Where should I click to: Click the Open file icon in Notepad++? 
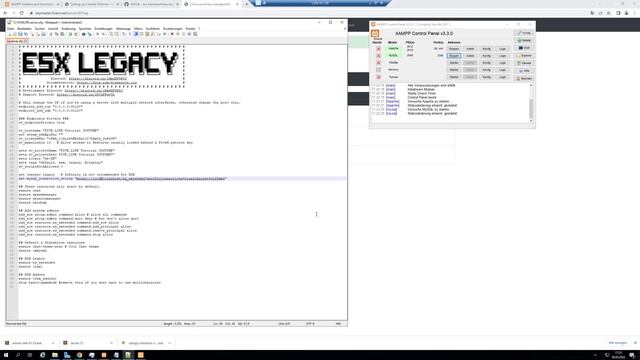click(x=15, y=34)
